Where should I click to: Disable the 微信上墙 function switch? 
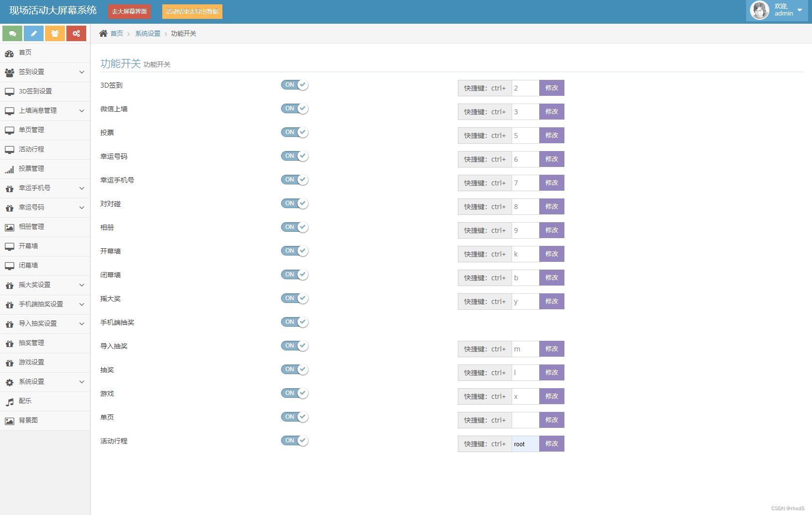(x=295, y=109)
